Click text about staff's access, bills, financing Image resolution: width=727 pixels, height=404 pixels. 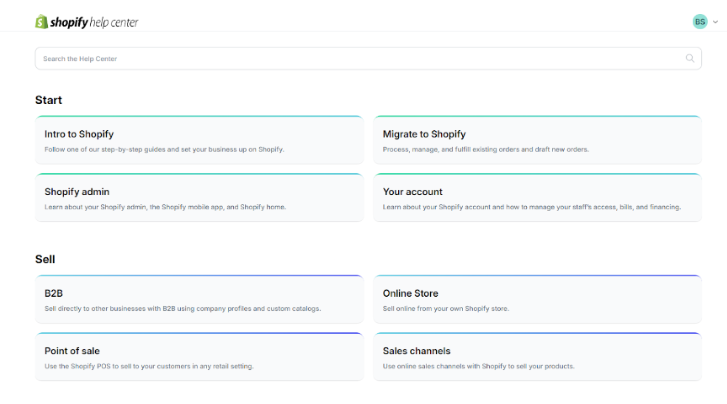pyautogui.click(x=532, y=207)
